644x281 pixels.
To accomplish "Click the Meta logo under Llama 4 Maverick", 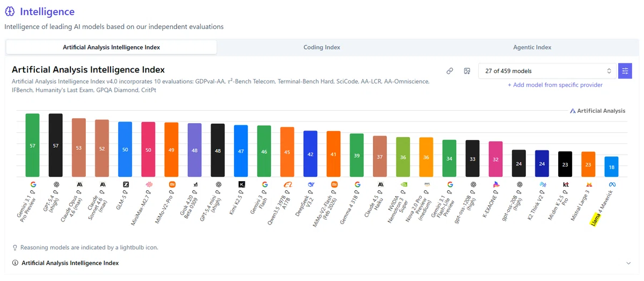I will coord(611,184).
